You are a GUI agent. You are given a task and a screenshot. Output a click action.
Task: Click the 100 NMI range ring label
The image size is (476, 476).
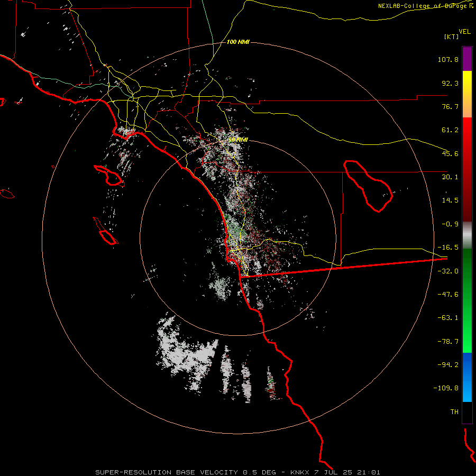[x=238, y=42]
